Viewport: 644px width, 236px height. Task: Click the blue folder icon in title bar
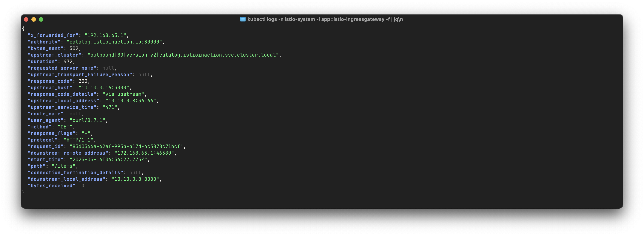coord(243,19)
